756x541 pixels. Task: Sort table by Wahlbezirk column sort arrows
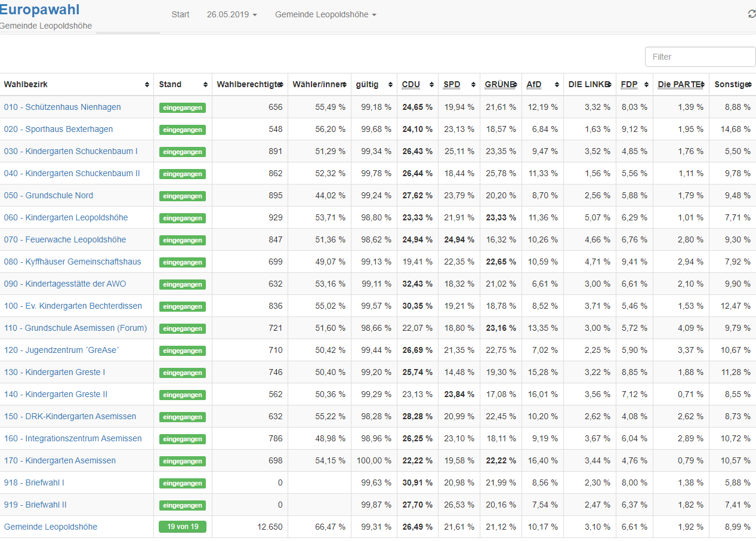[147, 85]
